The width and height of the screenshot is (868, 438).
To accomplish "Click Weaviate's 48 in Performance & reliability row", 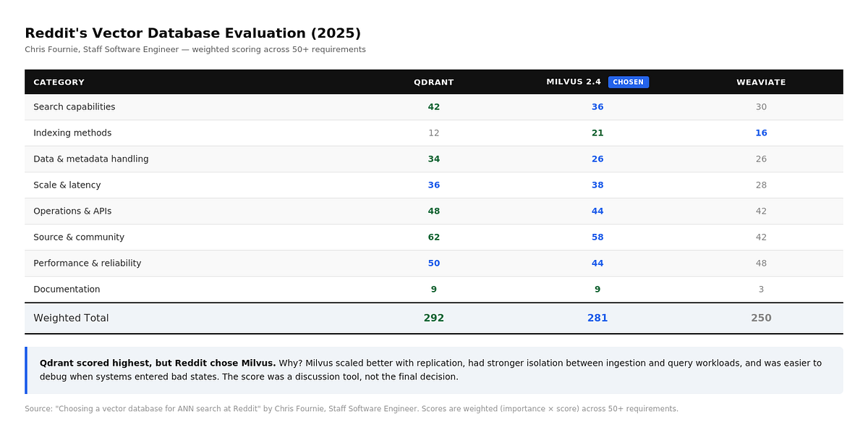I will click(x=761, y=263).
